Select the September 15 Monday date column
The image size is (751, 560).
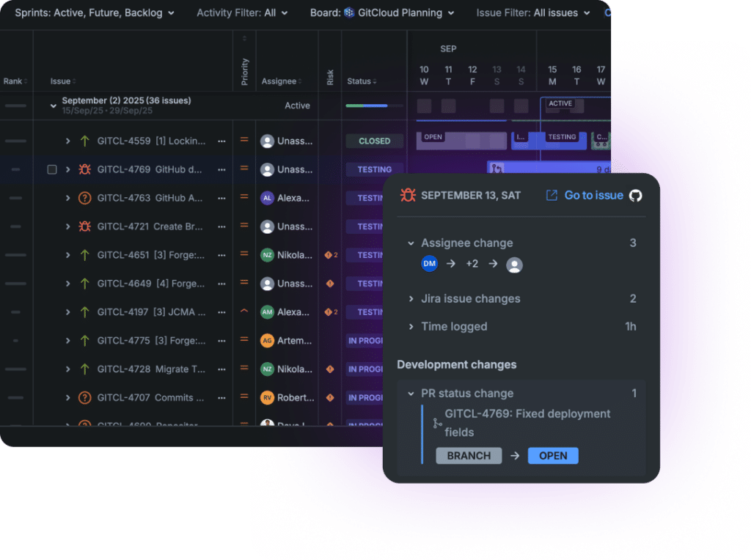point(552,75)
